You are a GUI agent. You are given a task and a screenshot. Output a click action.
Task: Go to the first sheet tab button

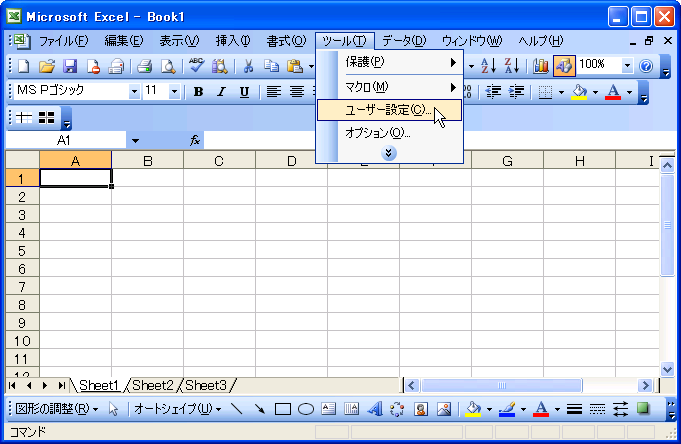click(x=13, y=385)
